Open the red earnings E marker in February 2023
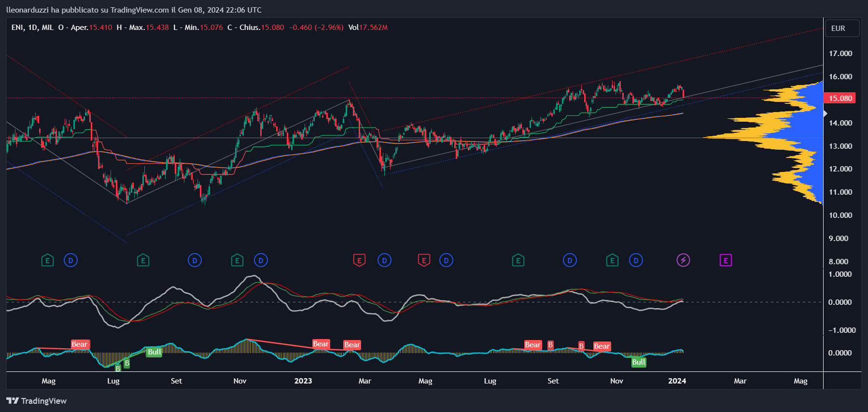868x412 pixels. coord(359,261)
